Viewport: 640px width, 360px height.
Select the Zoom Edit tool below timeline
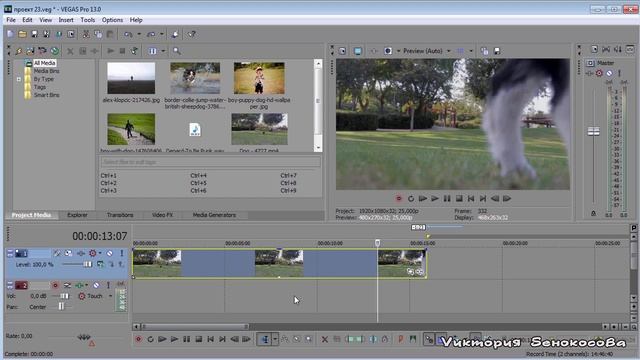(309, 339)
